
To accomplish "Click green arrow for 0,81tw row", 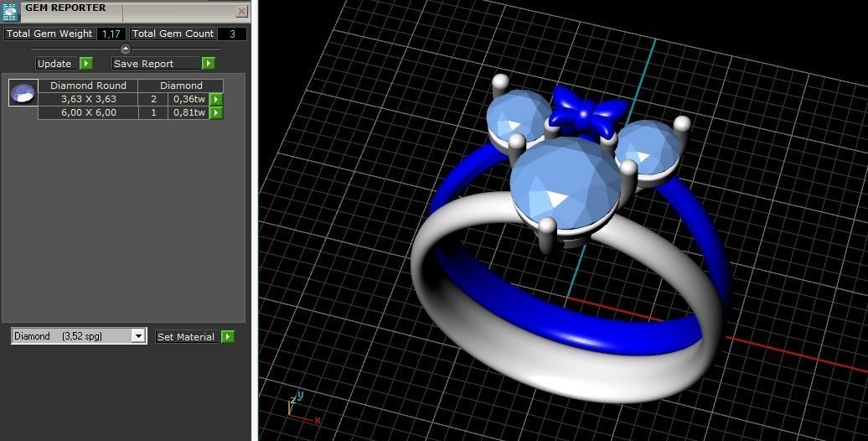I will 216,113.
